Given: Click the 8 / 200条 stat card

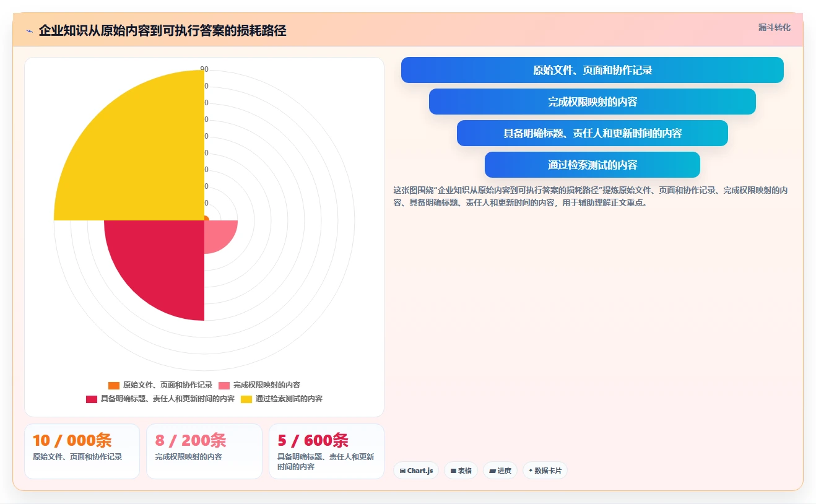Looking at the screenshot, I should point(204,451).
